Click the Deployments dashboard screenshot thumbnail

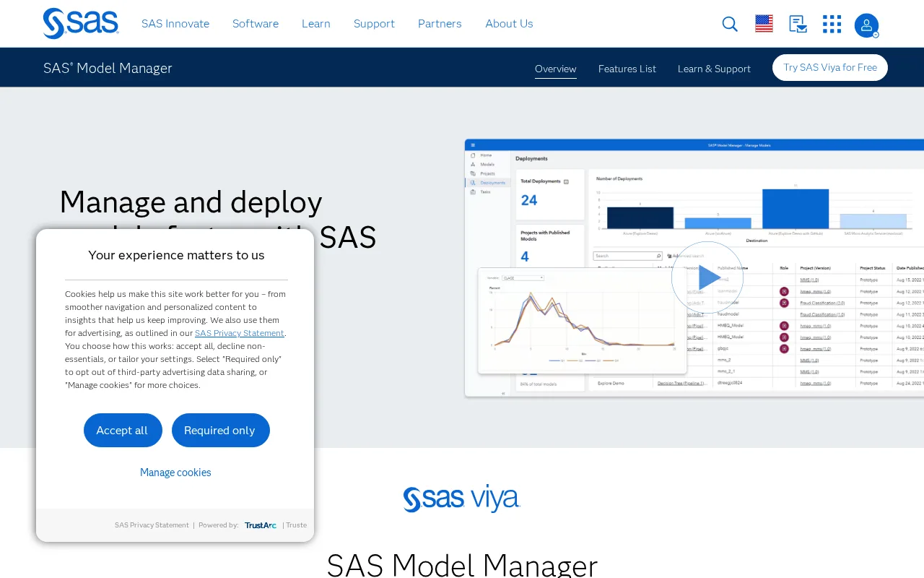[694, 267]
